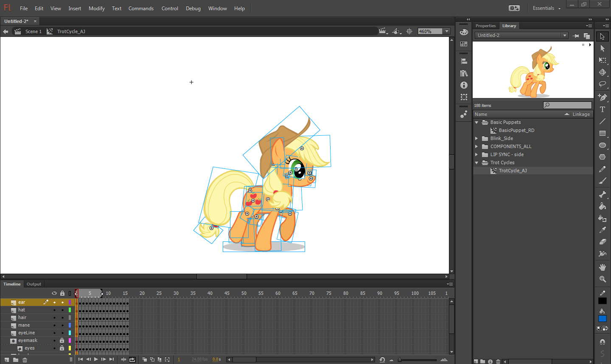611x364 pixels.
Task: Select the Pencil tool
Action: pos(602,169)
